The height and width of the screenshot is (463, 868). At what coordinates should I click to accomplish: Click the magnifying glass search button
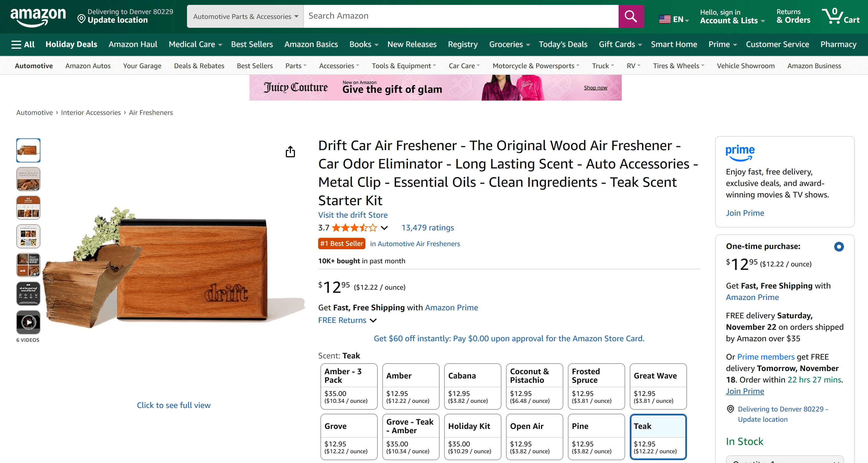[x=631, y=16]
